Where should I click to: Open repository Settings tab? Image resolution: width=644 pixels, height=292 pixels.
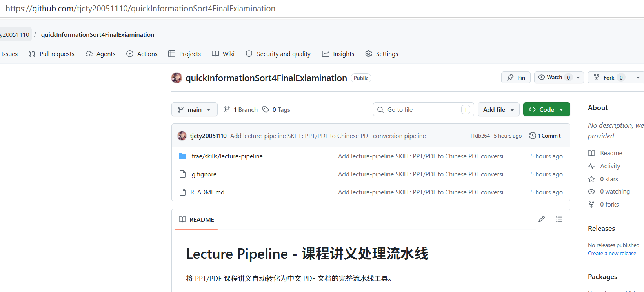[x=382, y=54]
